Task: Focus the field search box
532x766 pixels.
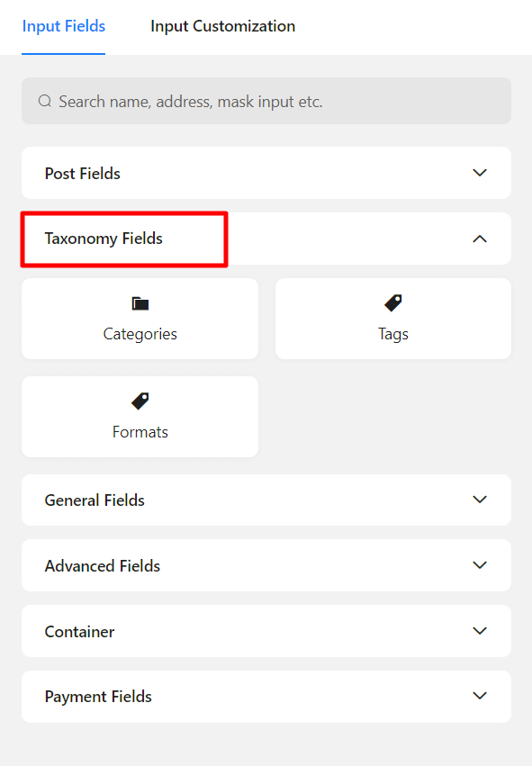Action: [x=266, y=101]
